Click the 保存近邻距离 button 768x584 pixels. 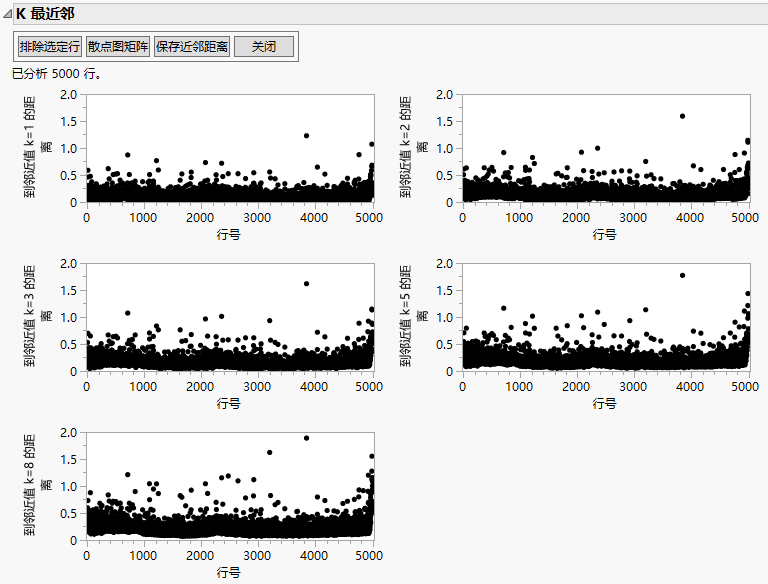(192, 47)
